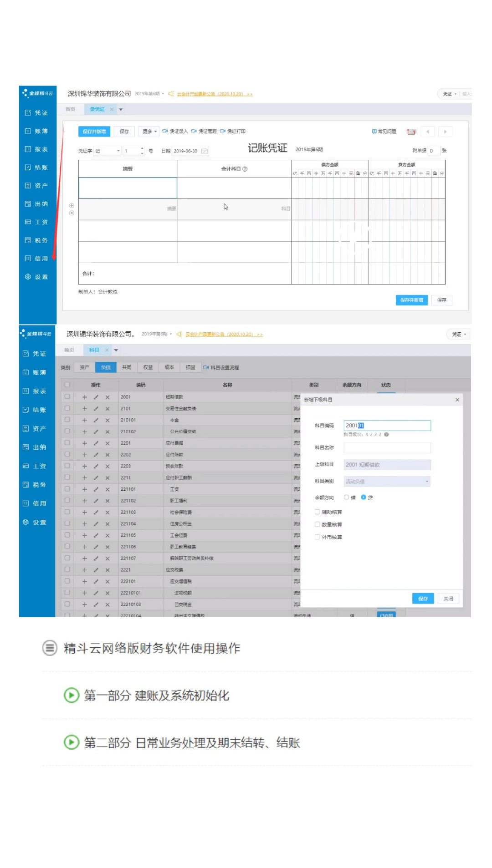Play the 第二部分 日常业务处理 item
492x868 pixels.
71,742
